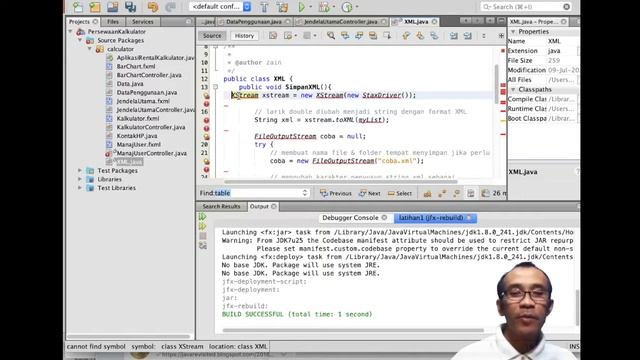The image size is (640, 360).
Task: Toggle Highlight Results in Find bar
Action: [x=471, y=193]
